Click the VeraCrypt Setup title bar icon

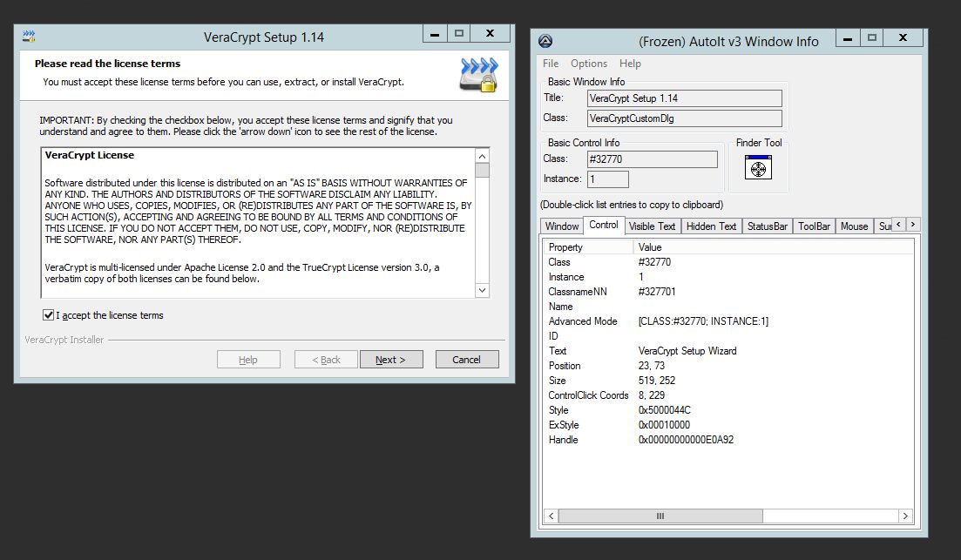[x=29, y=37]
